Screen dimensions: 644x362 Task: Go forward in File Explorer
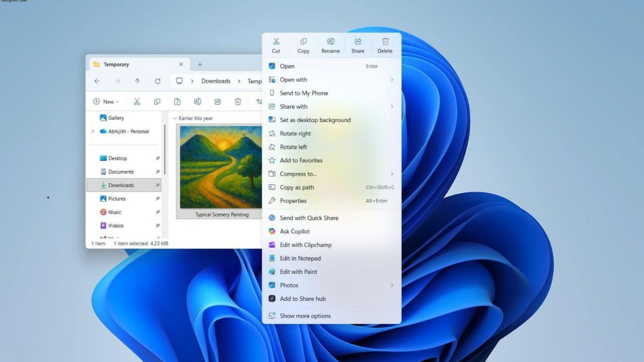117,81
